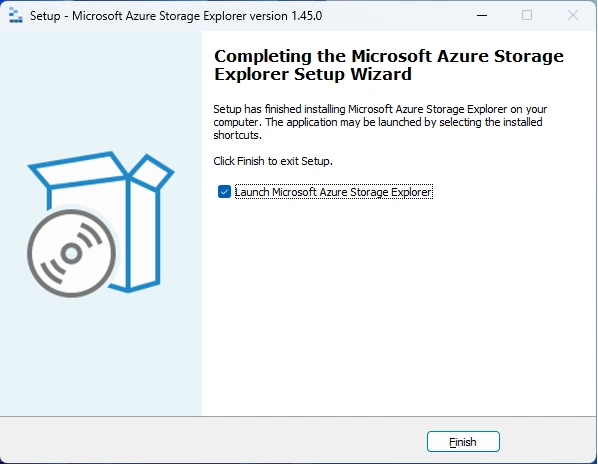Minimize the Setup wizard window
Screen dimensions: 598x464
point(482,16)
